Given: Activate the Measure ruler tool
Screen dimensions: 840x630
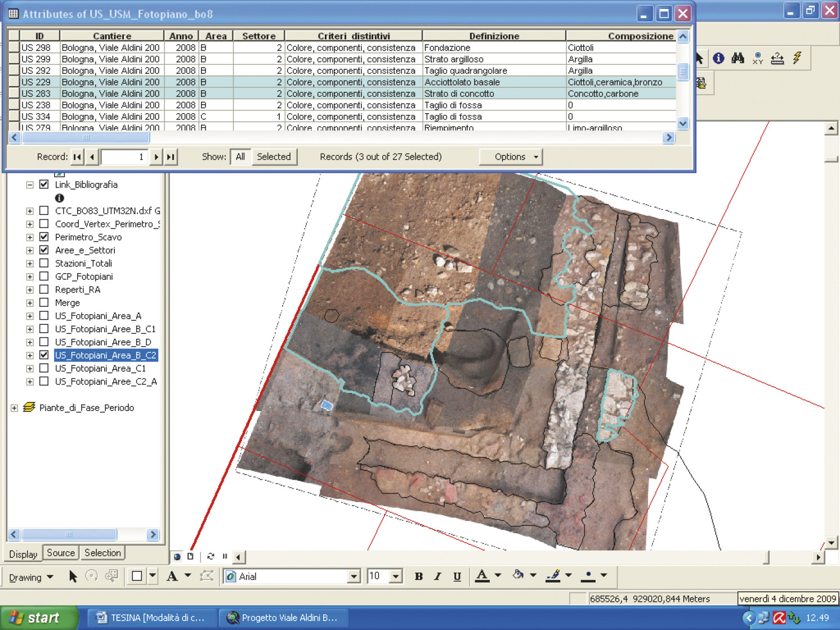Looking at the screenshot, I should (x=778, y=58).
